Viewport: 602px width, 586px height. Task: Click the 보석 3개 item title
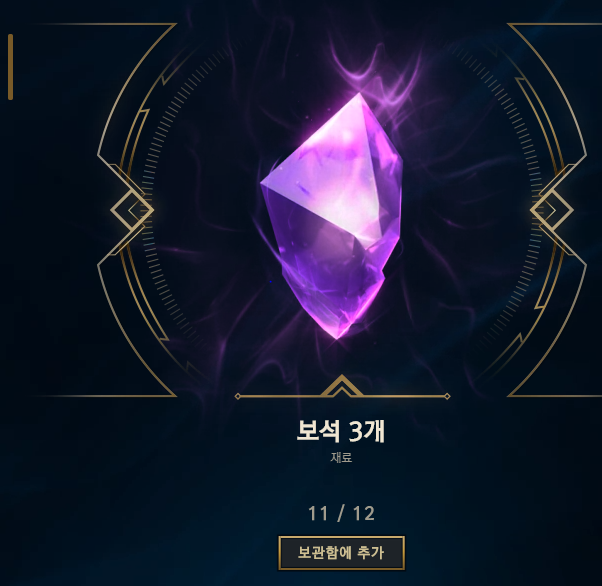341,431
